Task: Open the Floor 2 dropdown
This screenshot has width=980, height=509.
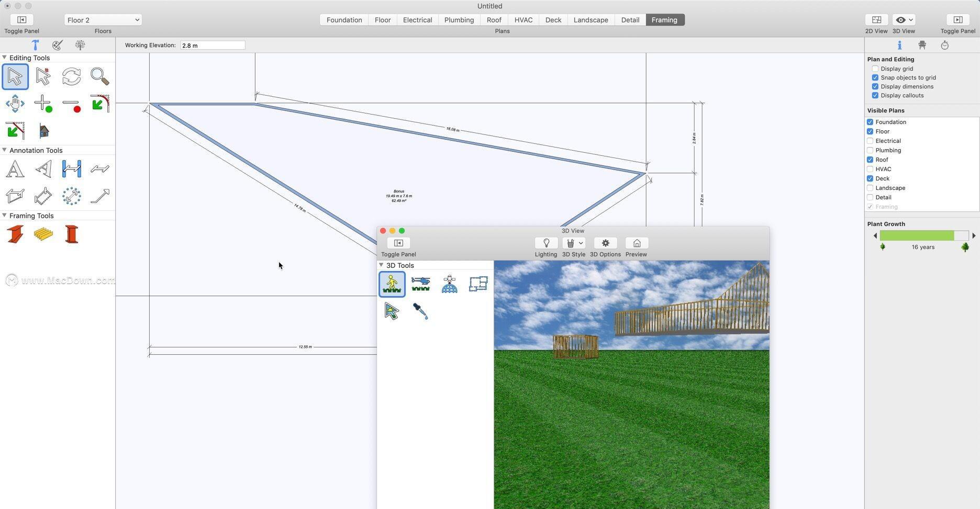Action: pos(103,20)
